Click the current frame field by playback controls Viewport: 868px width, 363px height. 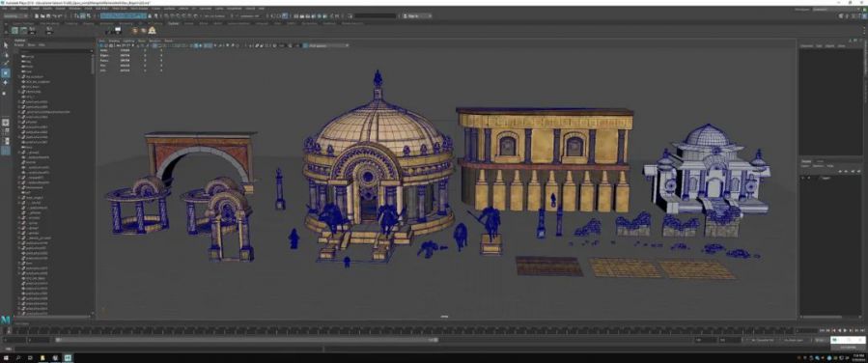tap(806, 330)
